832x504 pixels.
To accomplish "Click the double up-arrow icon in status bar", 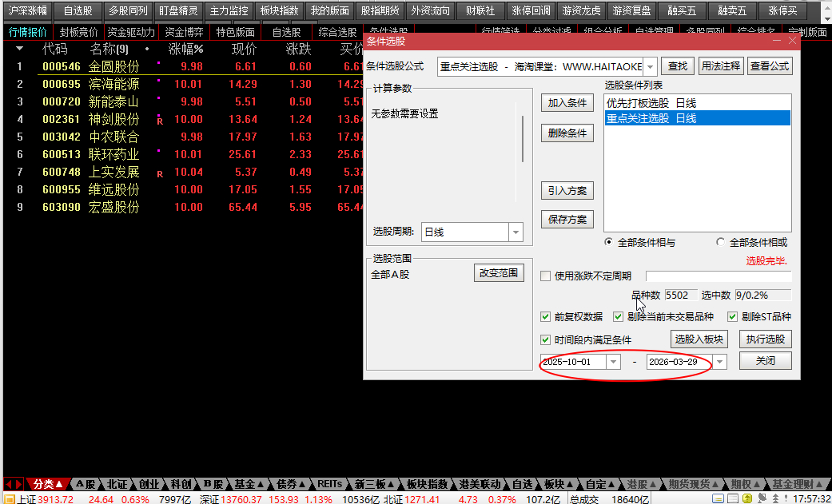I will coord(775,498).
